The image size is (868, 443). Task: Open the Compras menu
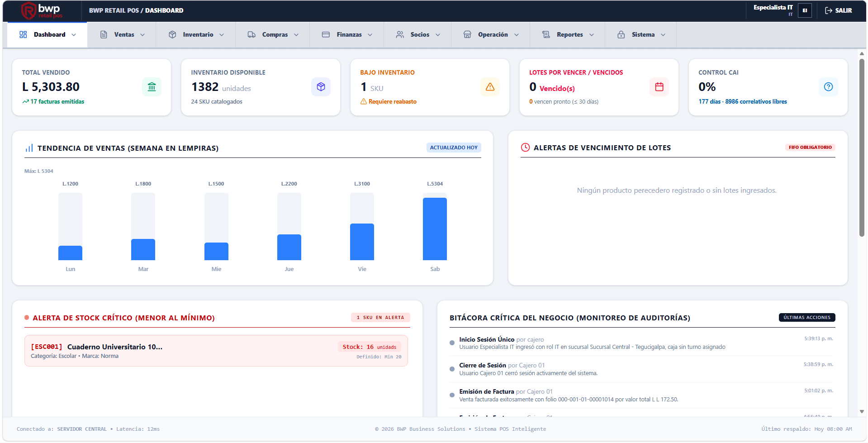[x=273, y=35]
